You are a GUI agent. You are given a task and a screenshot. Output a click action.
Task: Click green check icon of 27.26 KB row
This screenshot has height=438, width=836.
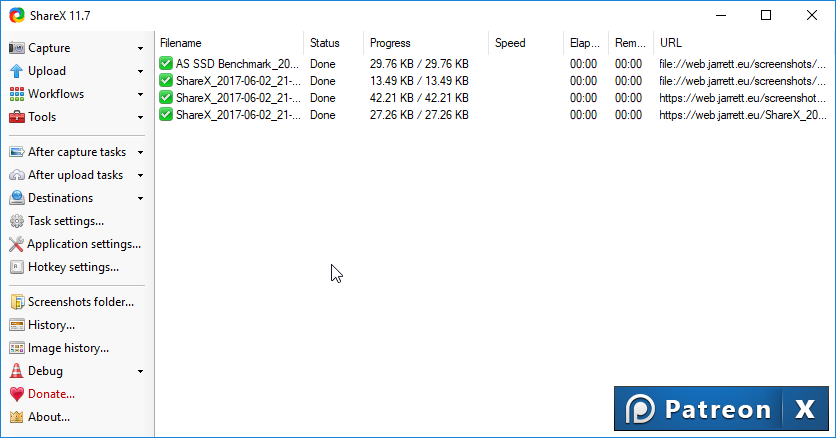coord(166,115)
